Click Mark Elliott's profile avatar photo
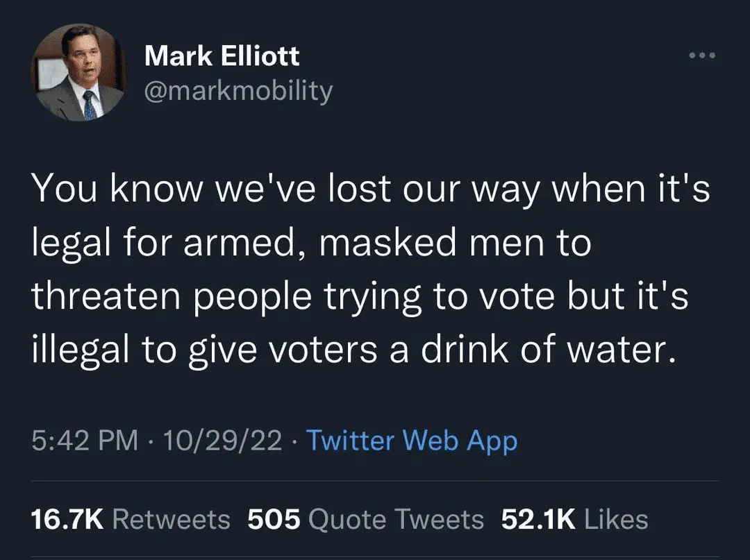Screen dimensions: 750x560 pyautogui.click(x=78, y=73)
